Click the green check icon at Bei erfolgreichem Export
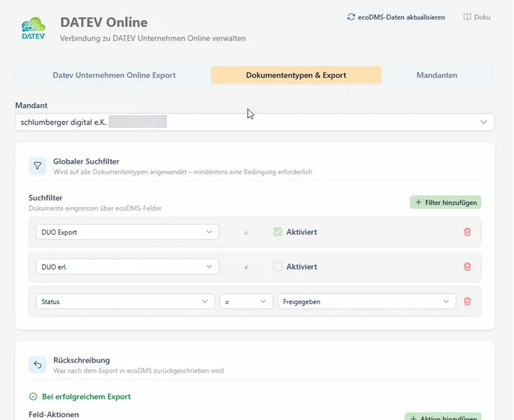Screen dimensions: 514x420 (33, 397)
